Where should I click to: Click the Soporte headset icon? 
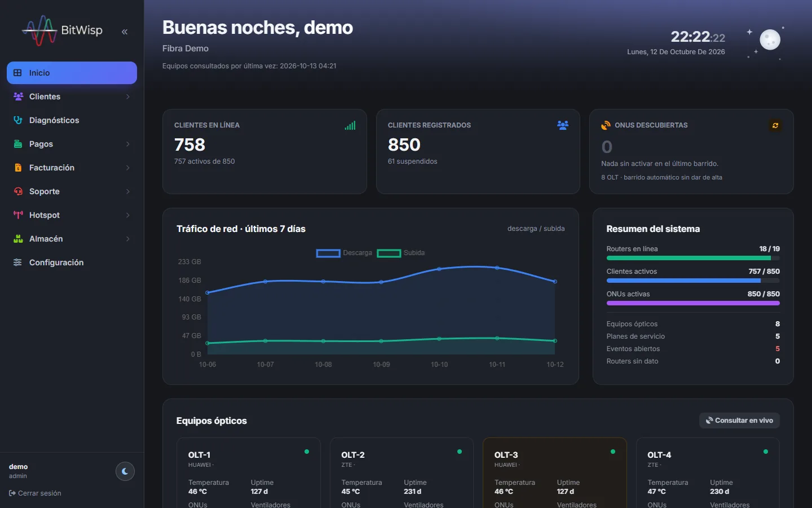tap(18, 191)
